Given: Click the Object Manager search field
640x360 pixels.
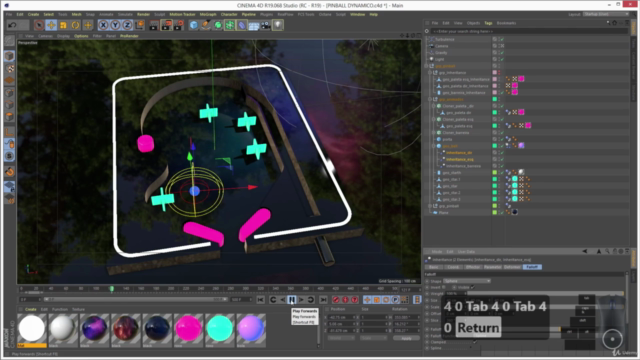Looking at the screenshot, I should pos(529,31).
